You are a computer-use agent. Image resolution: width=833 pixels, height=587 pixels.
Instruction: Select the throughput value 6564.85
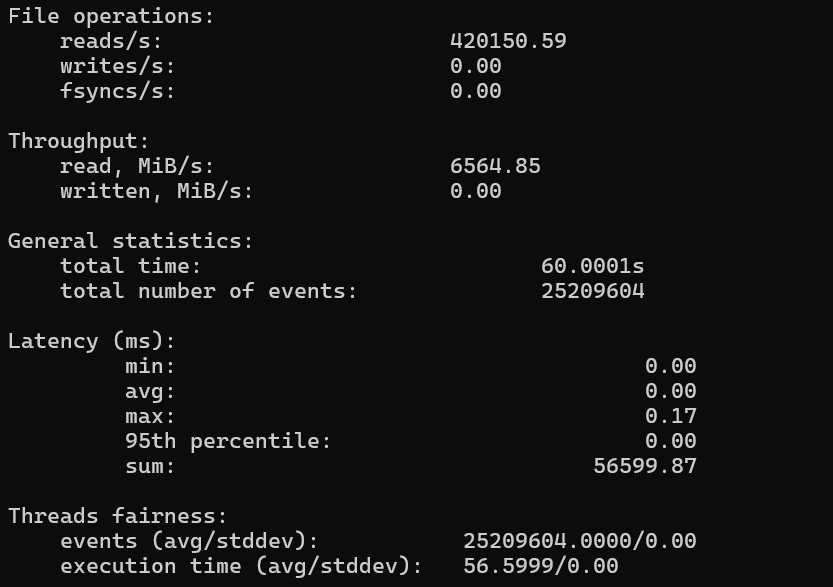pyautogui.click(x=495, y=166)
